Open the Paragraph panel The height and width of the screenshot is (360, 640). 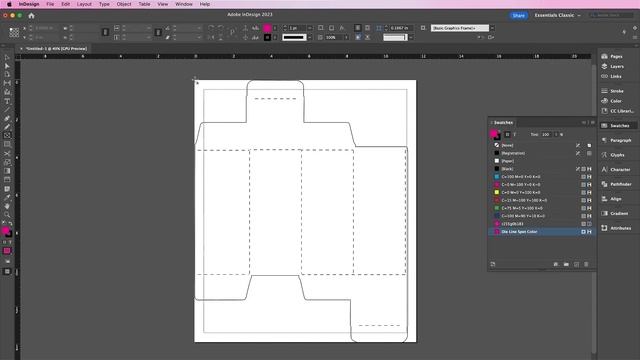point(618,140)
